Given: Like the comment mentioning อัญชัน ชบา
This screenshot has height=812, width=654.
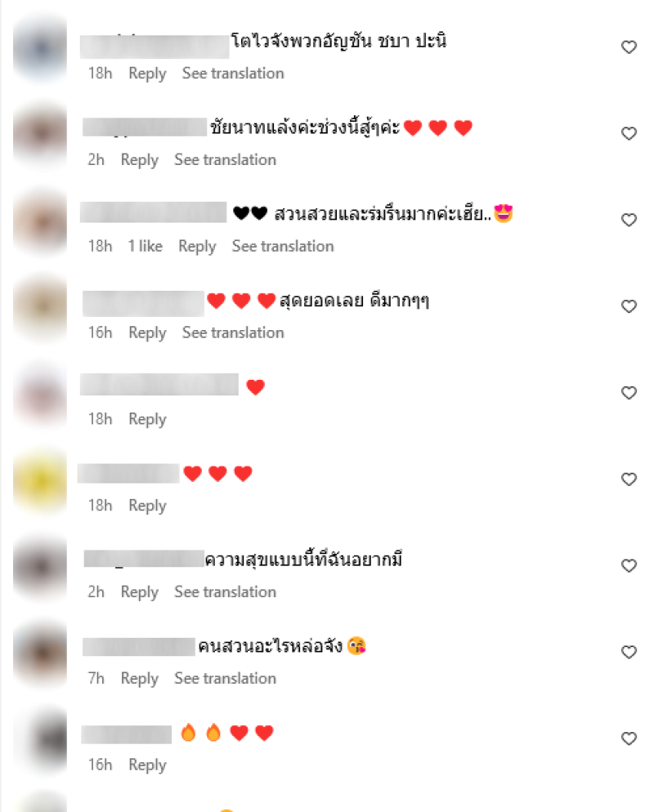Looking at the screenshot, I should (x=629, y=47).
